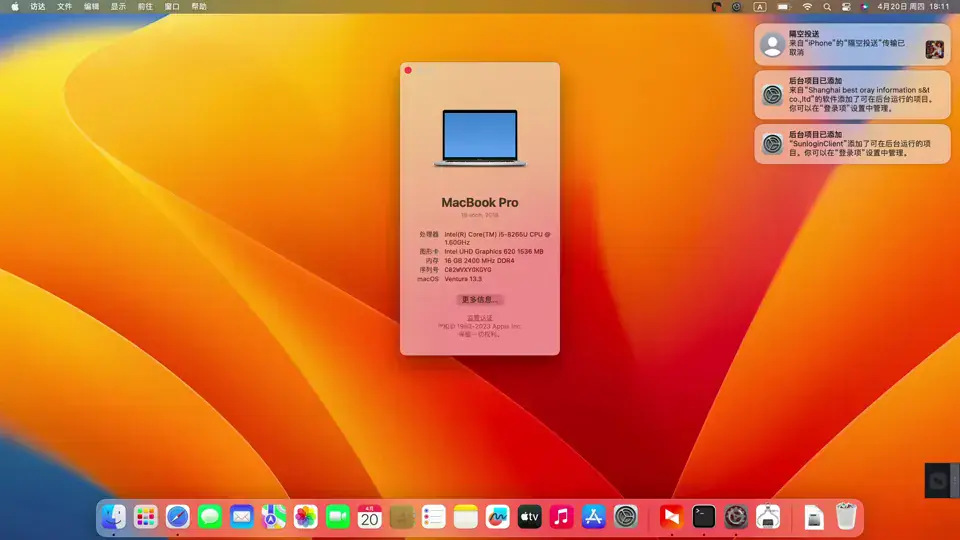This screenshot has width=960, height=540.
Task: Open the red app icon left of Terminal
Action: pyautogui.click(x=672, y=517)
